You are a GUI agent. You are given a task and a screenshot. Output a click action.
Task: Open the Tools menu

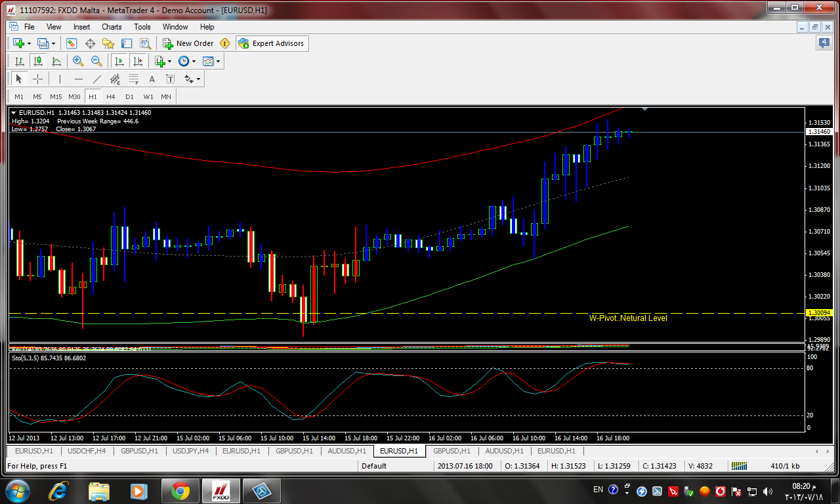click(x=142, y=27)
